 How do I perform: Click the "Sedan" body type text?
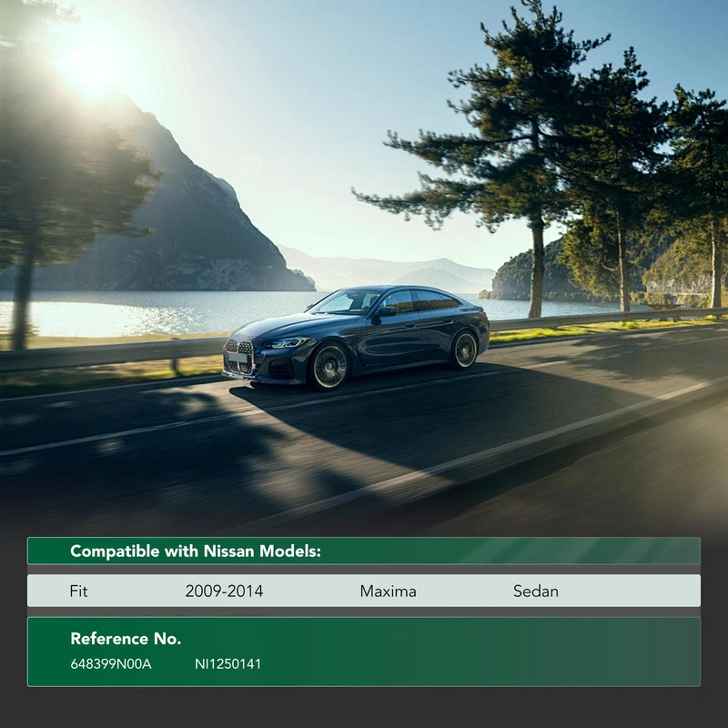536,591
